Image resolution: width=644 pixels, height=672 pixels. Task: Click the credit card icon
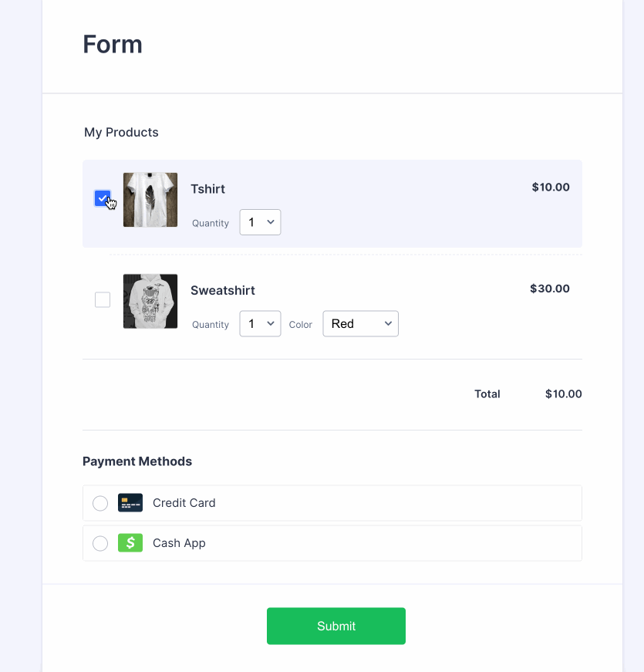pos(130,503)
